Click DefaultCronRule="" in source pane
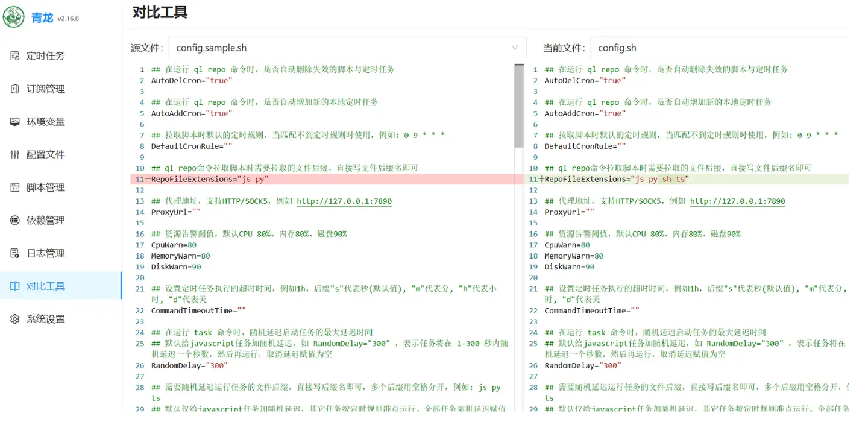This screenshot has width=868, height=425. point(192,146)
